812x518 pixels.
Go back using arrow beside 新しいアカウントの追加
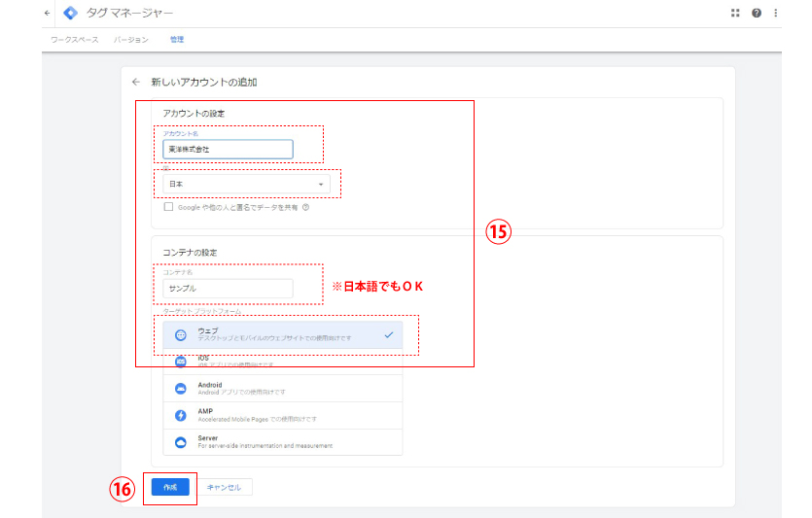(x=136, y=83)
